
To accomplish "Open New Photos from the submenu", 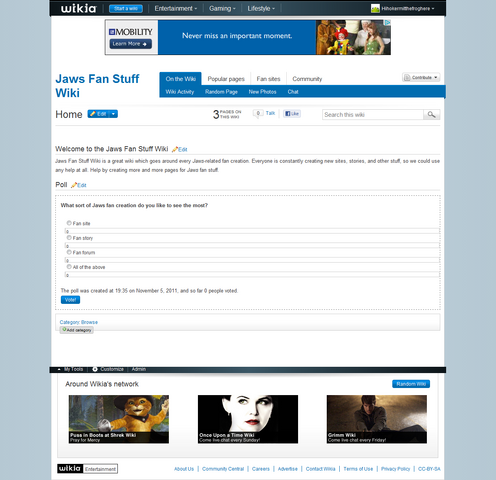I will pyautogui.click(x=262, y=92).
